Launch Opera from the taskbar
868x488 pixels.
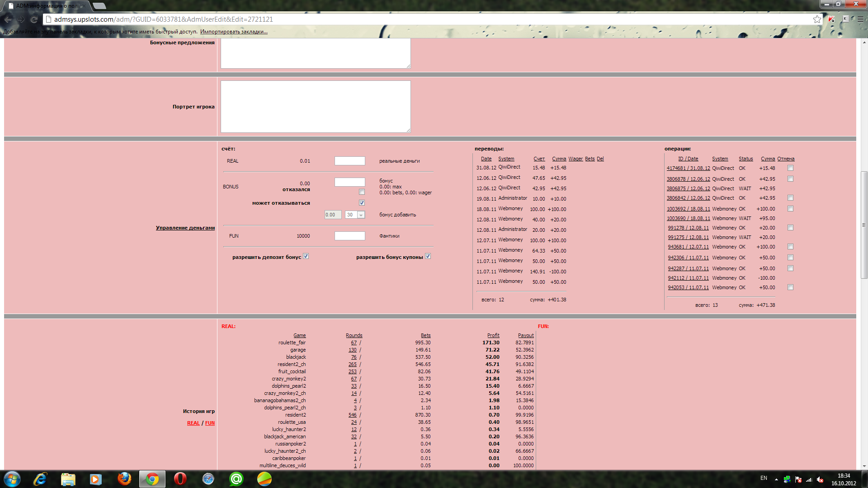pyautogui.click(x=180, y=479)
